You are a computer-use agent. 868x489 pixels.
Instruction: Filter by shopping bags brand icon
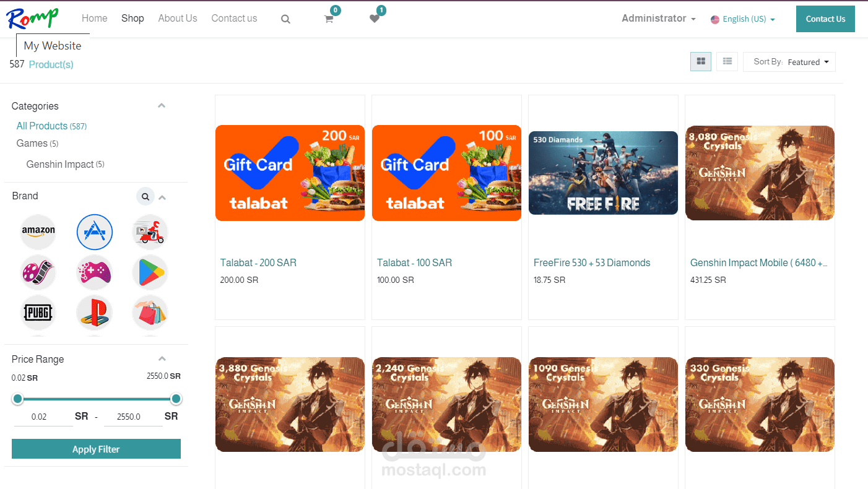coord(150,313)
